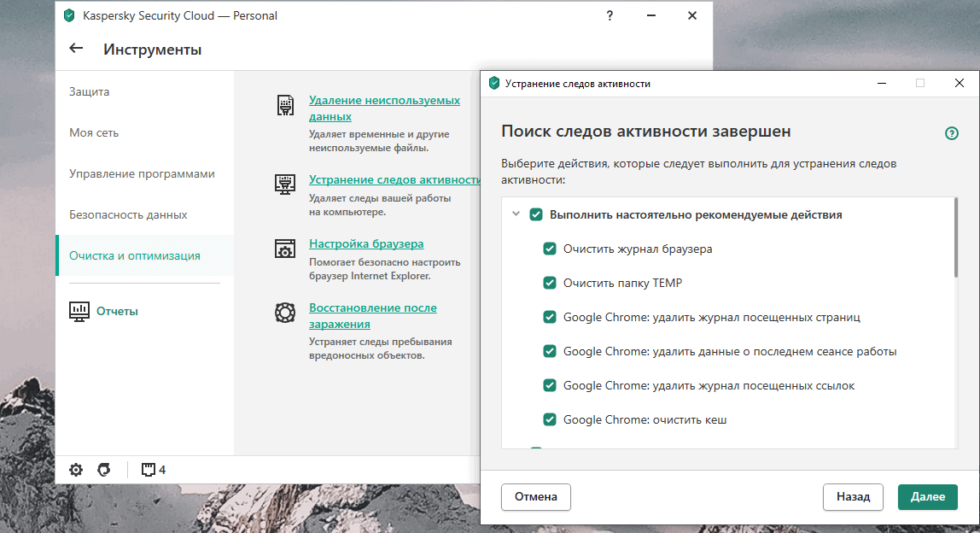Click Kaspersky shield icon in dialog title bar
The height and width of the screenshot is (533, 980).
(x=494, y=83)
